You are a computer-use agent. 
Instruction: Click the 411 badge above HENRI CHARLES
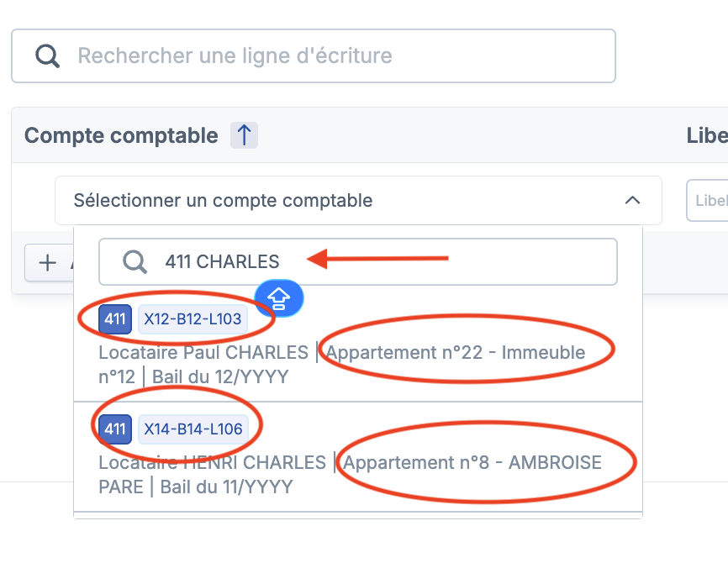[x=115, y=429]
